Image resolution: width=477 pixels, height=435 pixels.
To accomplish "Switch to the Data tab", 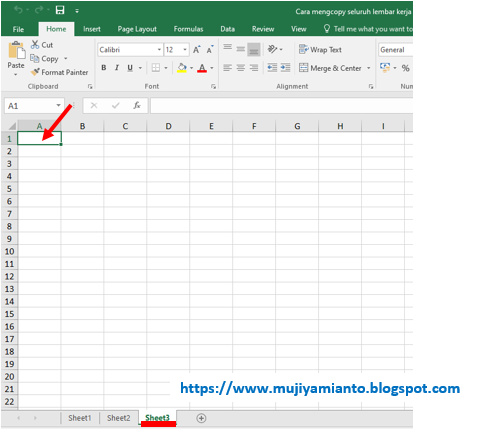I will 227,29.
